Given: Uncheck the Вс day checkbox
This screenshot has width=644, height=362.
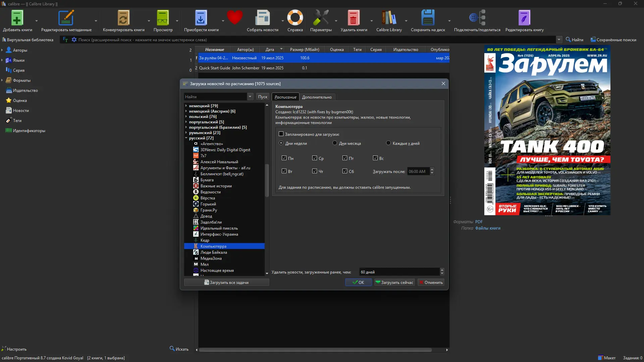Looking at the screenshot, I should (x=375, y=158).
